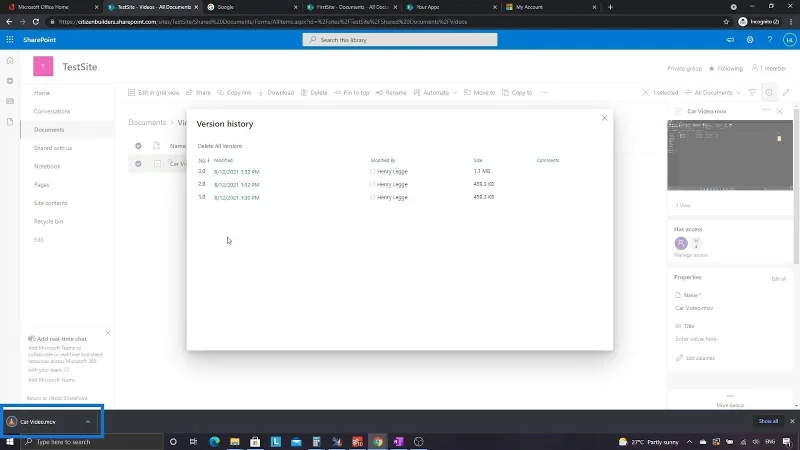This screenshot has height=450, width=800.
Task: Open Windows Start button
Action: [x=10, y=441]
